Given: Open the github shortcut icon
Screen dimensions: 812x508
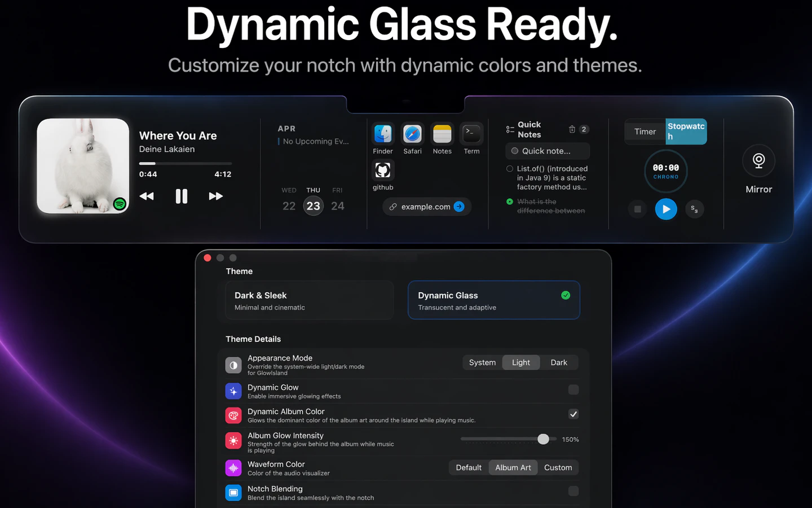Looking at the screenshot, I should point(383,170).
